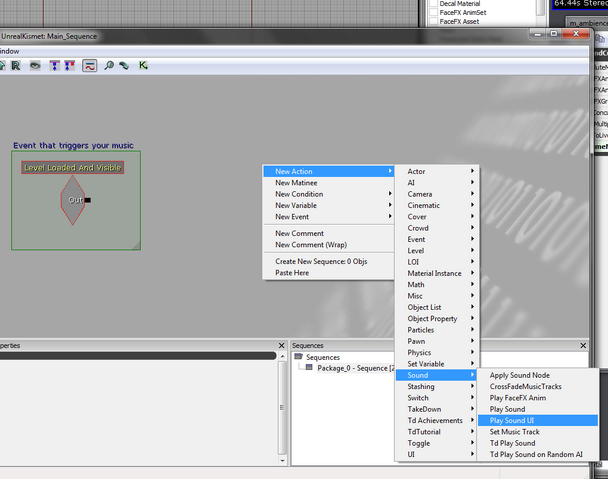
Task: Check the FaceFX Asset checkbox
Action: pos(434,21)
